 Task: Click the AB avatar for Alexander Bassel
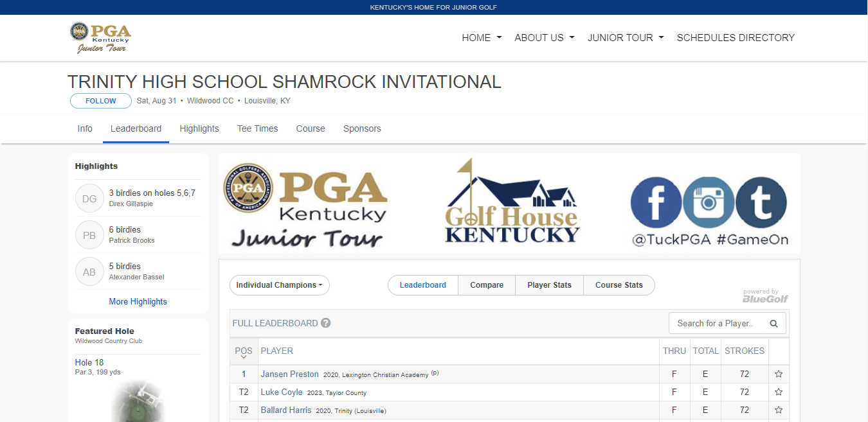coord(89,272)
